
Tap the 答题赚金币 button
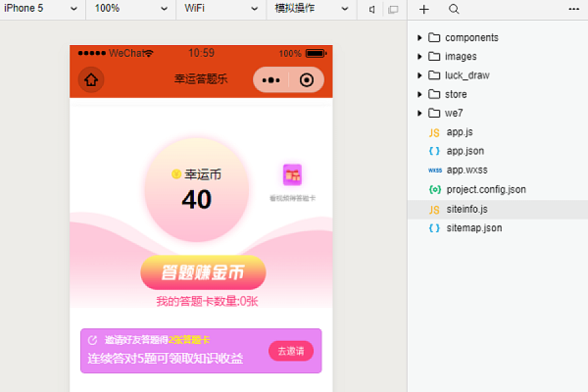pyautogui.click(x=203, y=272)
